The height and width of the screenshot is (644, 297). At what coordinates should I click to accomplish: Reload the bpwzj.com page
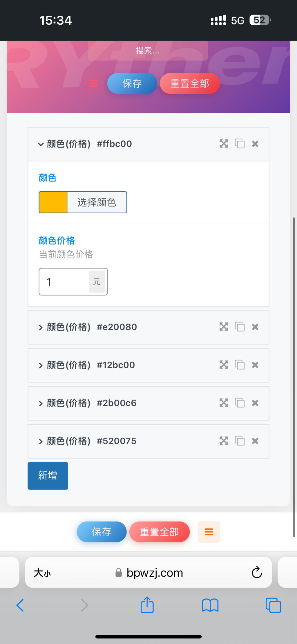coord(257,572)
